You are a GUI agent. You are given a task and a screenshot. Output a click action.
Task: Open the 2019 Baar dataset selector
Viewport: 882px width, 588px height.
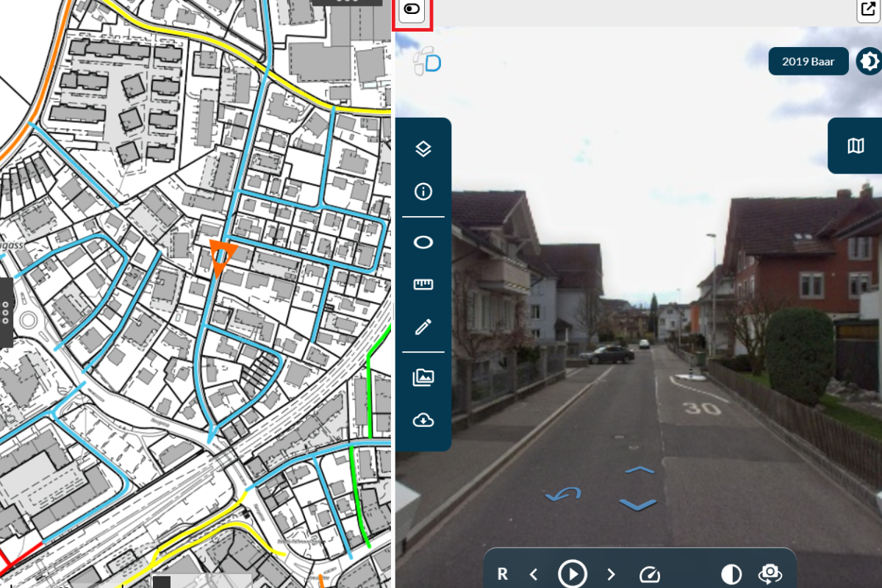click(808, 62)
